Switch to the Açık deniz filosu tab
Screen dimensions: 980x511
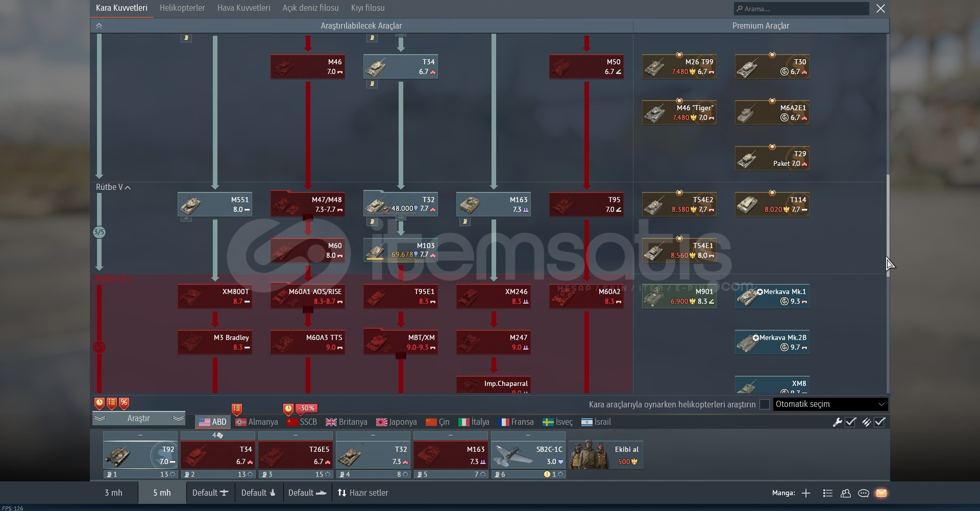click(311, 8)
